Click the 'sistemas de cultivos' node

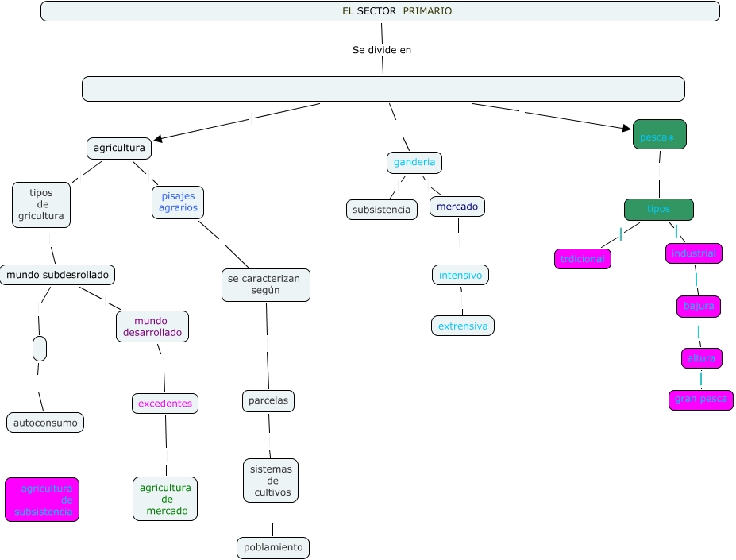(x=272, y=481)
